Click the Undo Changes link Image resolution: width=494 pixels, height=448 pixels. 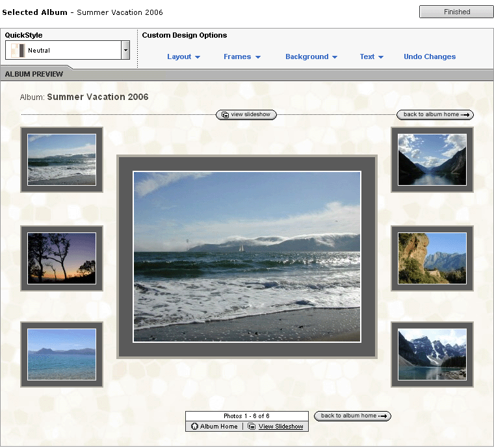click(x=430, y=56)
